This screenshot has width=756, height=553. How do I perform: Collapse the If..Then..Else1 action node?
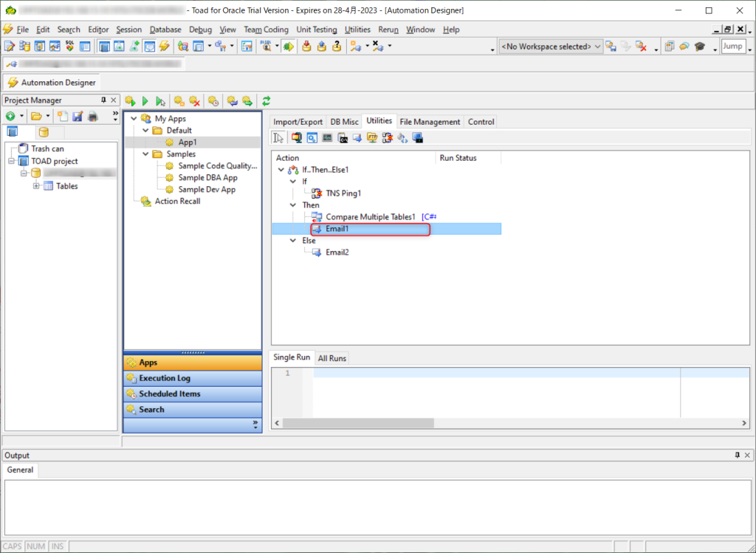coord(281,170)
